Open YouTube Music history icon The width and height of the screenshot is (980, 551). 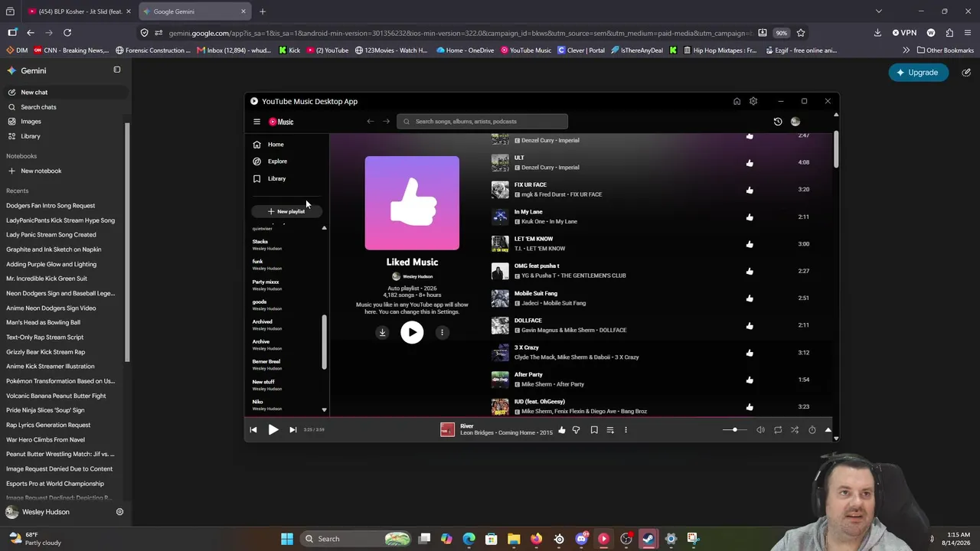point(778,122)
